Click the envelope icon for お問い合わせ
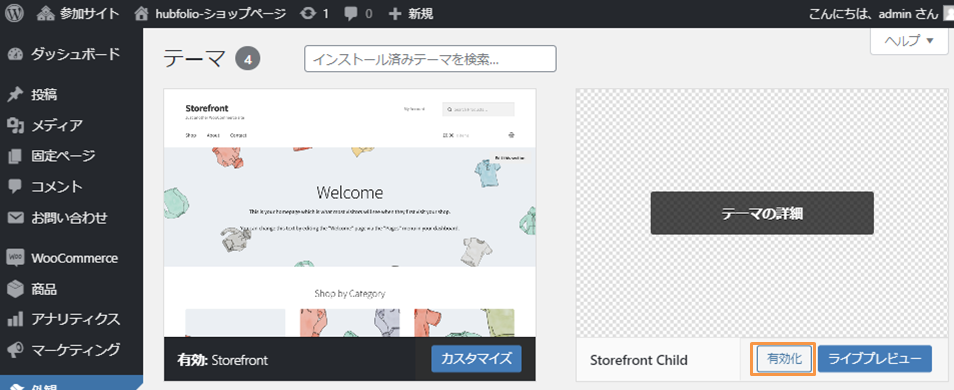This screenshot has width=954, height=390. tap(15, 217)
